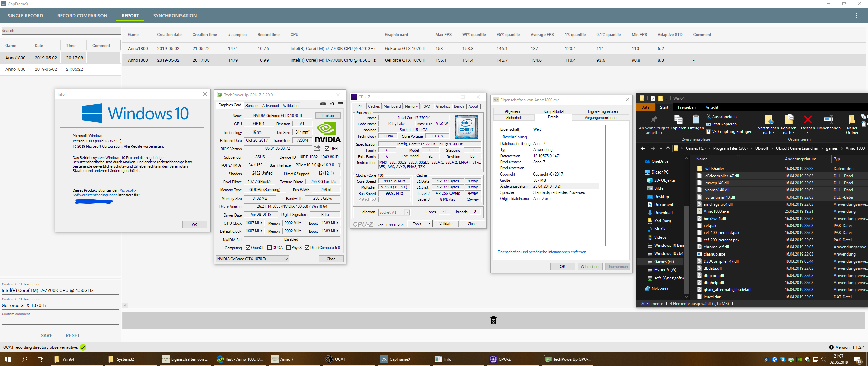Click the Custom CPU description field
Screen dimensions: 868x366
(x=60, y=290)
